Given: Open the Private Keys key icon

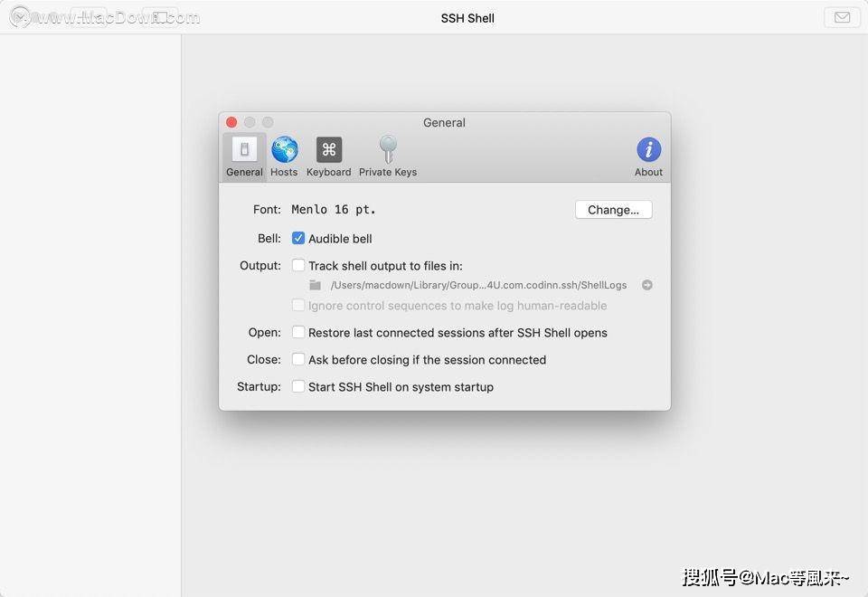Looking at the screenshot, I should 388,149.
